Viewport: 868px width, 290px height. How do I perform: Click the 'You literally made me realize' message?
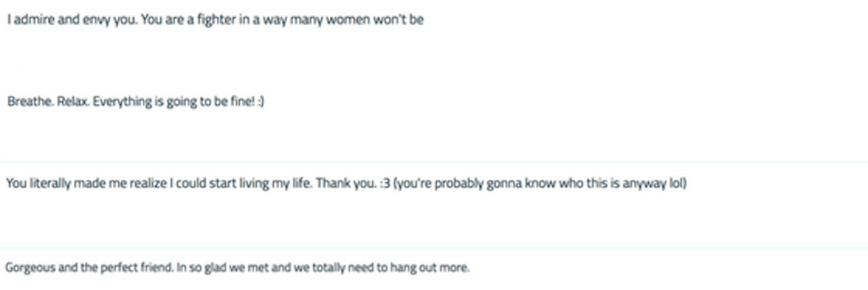tap(346, 183)
